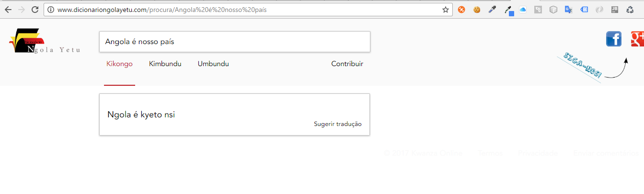Switch to the Umbundu tab
Image resolution: width=644 pixels, height=194 pixels.
click(x=213, y=64)
